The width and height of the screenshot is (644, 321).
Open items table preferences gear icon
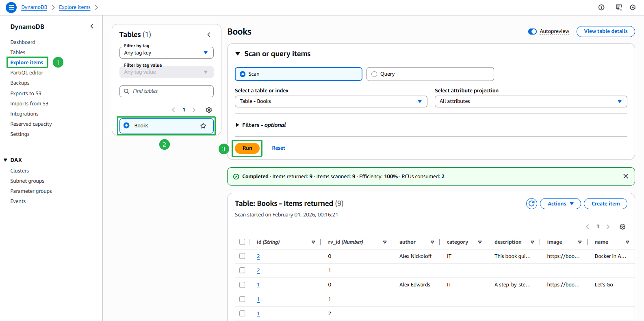pos(622,227)
